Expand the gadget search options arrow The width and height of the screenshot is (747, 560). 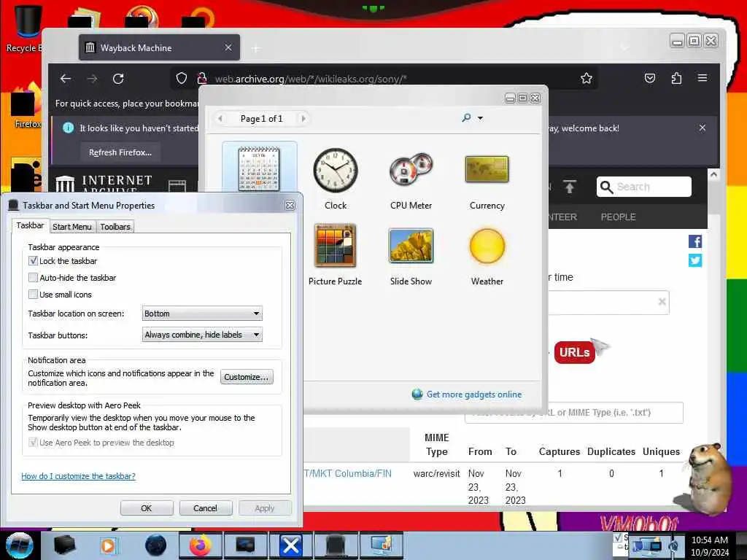pyautogui.click(x=480, y=118)
